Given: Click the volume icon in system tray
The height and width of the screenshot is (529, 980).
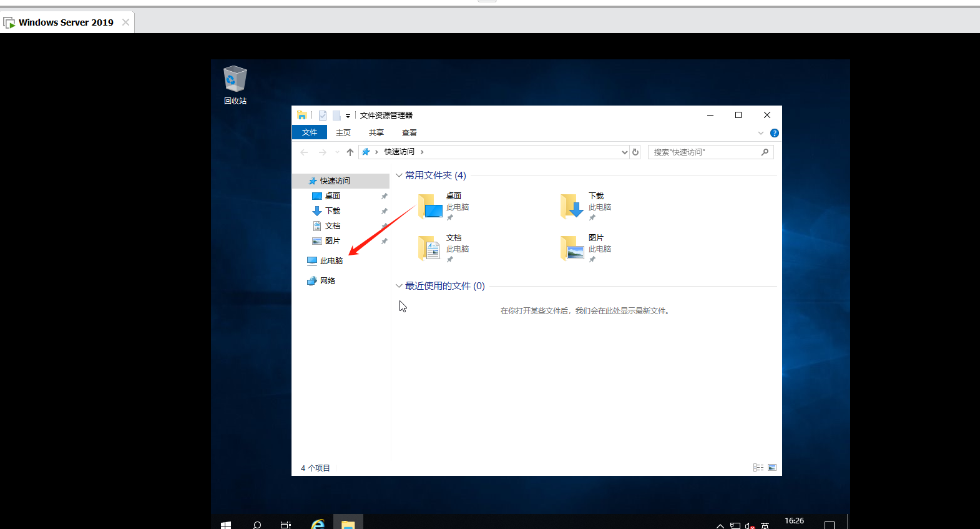Looking at the screenshot, I should point(750,526).
